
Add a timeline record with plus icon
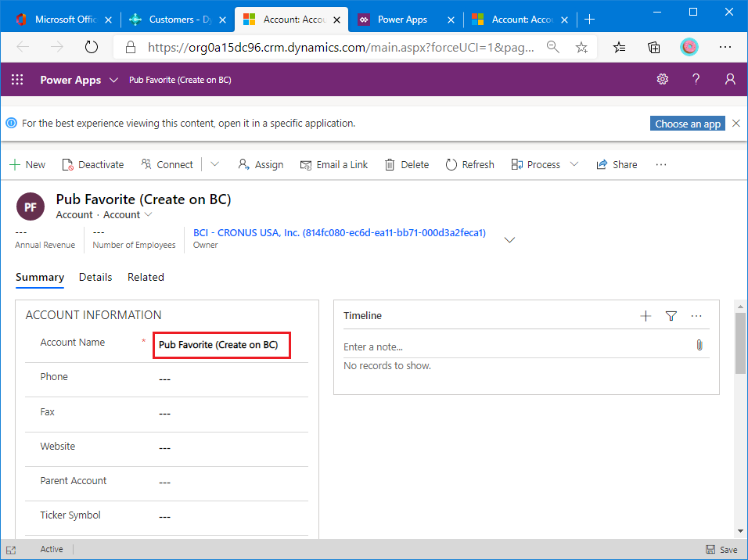click(x=646, y=316)
